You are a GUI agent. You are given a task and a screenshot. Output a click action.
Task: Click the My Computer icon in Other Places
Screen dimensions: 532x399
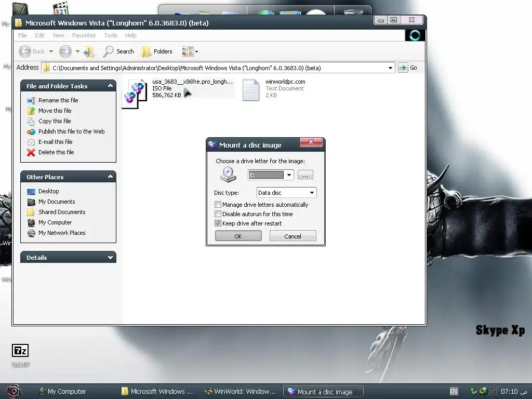coord(31,222)
